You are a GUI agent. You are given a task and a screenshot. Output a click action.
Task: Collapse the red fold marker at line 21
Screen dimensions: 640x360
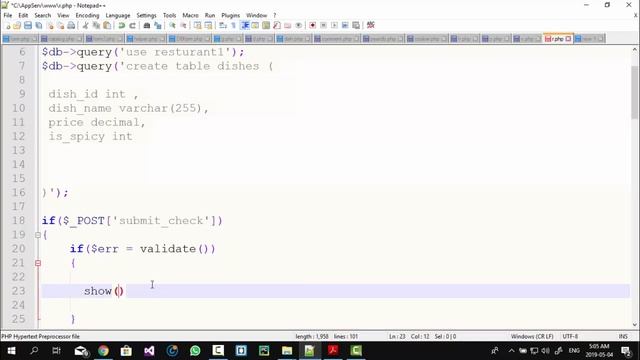coord(38,263)
